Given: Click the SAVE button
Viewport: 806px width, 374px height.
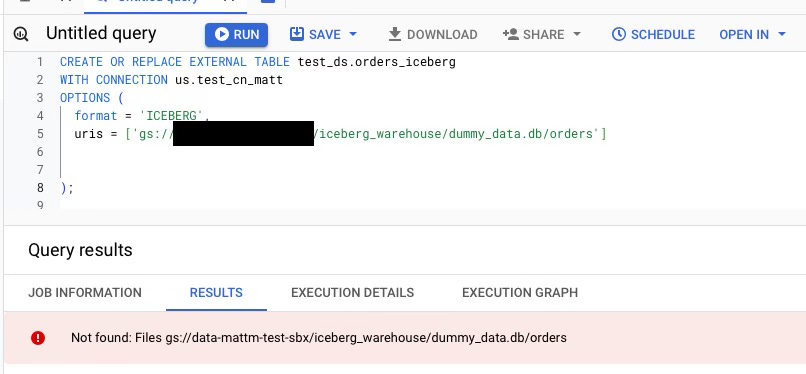Looking at the screenshot, I should [x=323, y=34].
